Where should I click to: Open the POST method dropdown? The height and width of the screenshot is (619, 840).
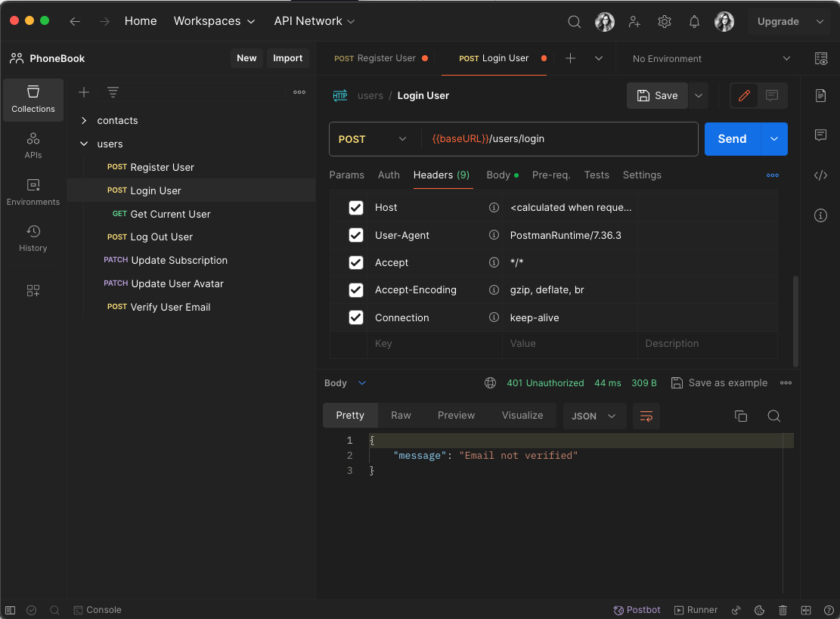374,139
